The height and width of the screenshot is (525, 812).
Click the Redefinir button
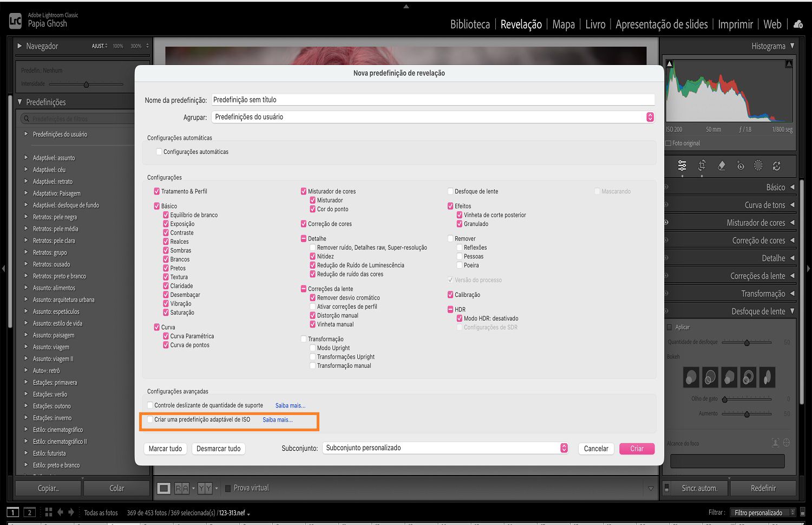pyautogui.click(x=763, y=488)
